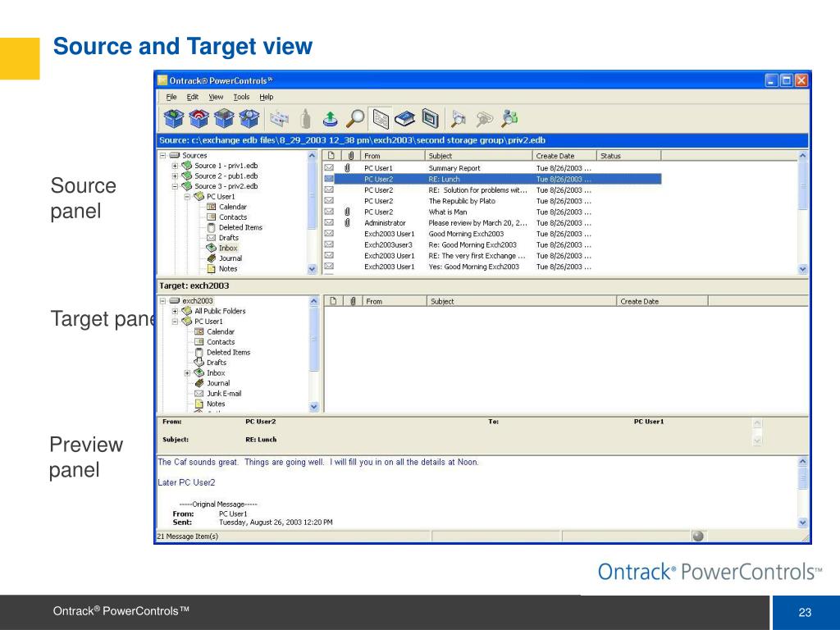Click the source tree scroll down arrow
The width and height of the screenshot is (840, 630).
click(313, 269)
